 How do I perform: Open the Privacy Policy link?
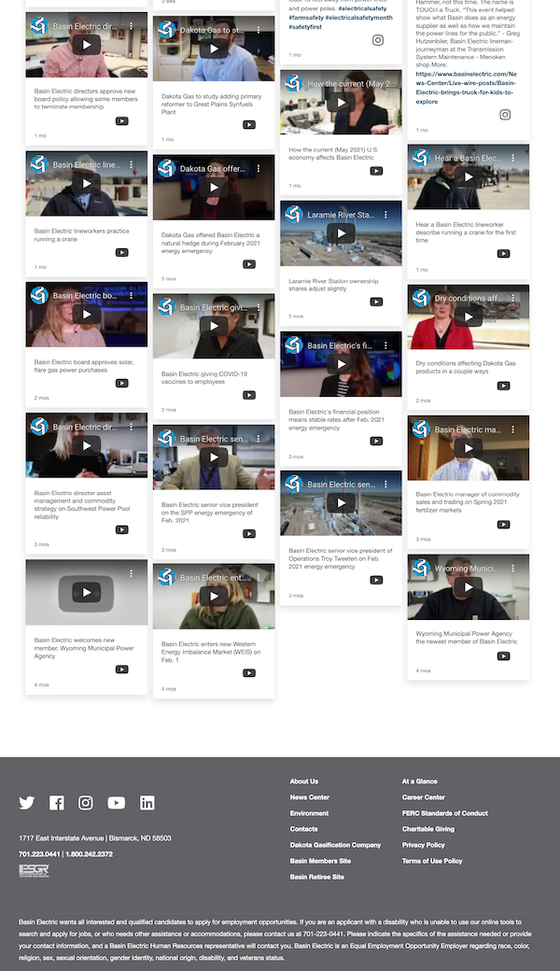[424, 845]
